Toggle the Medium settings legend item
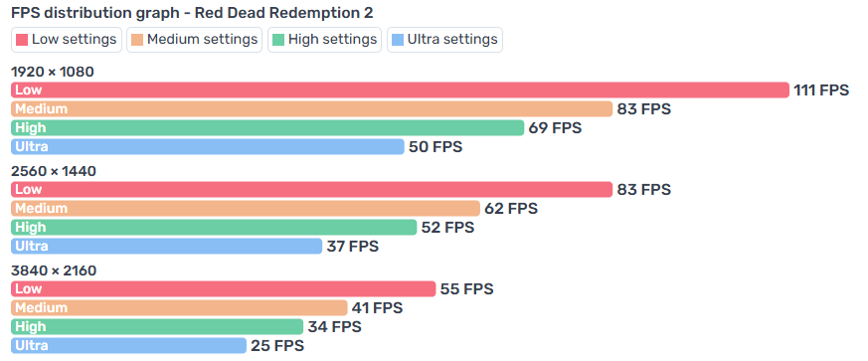The height and width of the screenshot is (361, 868). tap(194, 40)
